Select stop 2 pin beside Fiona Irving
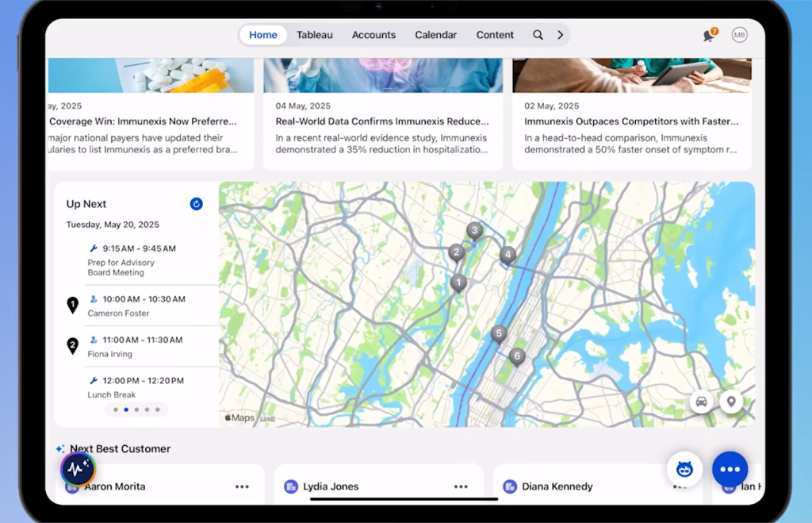Image resolution: width=812 pixels, height=523 pixels. point(72,346)
